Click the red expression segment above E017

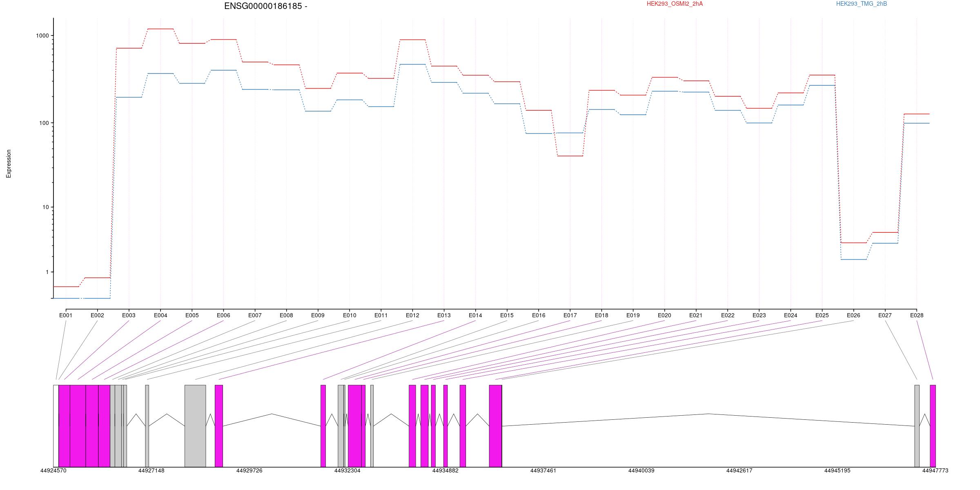click(570, 156)
